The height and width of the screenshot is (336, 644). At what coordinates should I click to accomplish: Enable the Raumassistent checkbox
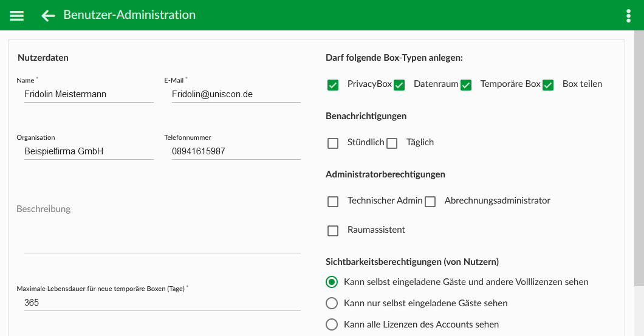pyautogui.click(x=333, y=231)
